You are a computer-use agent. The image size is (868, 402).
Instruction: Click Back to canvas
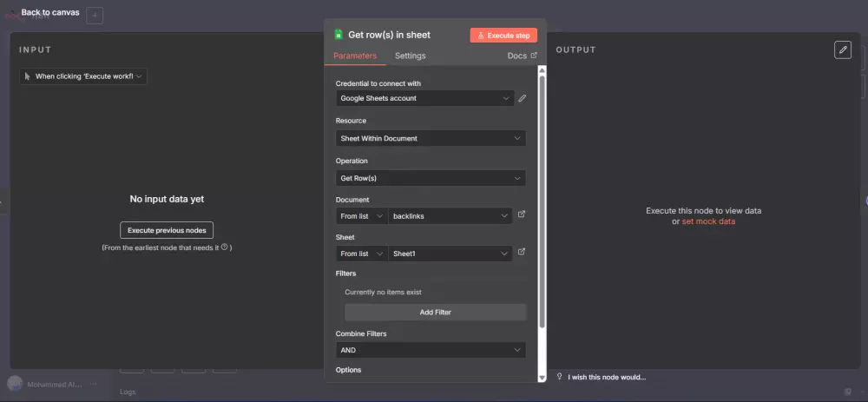click(x=49, y=12)
